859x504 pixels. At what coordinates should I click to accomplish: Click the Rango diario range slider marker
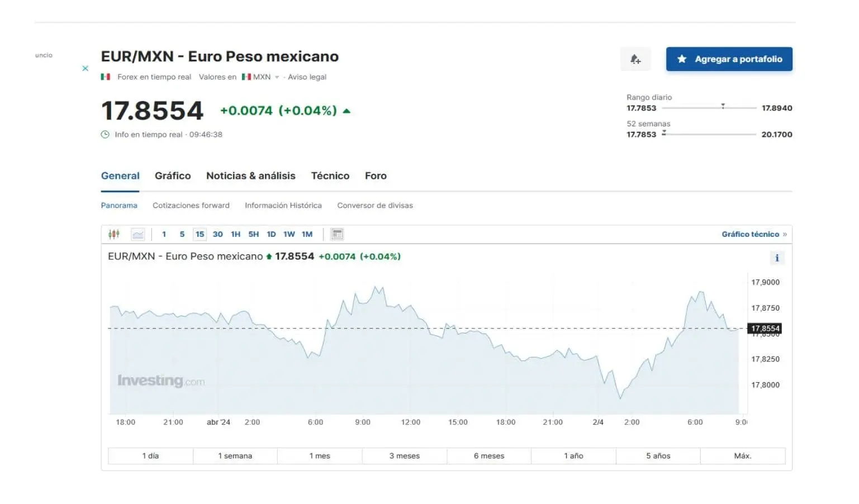pyautogui.click(x=723, y=106)
